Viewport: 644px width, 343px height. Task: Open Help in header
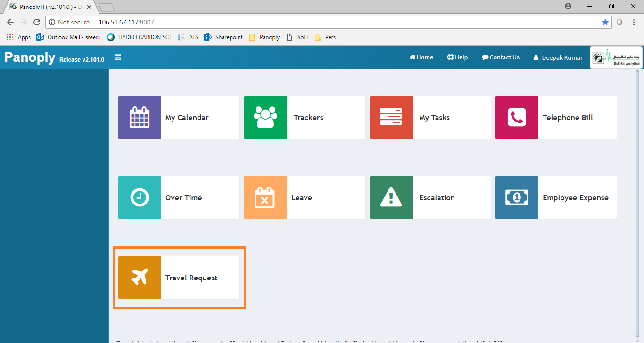(x=458, y=57)
